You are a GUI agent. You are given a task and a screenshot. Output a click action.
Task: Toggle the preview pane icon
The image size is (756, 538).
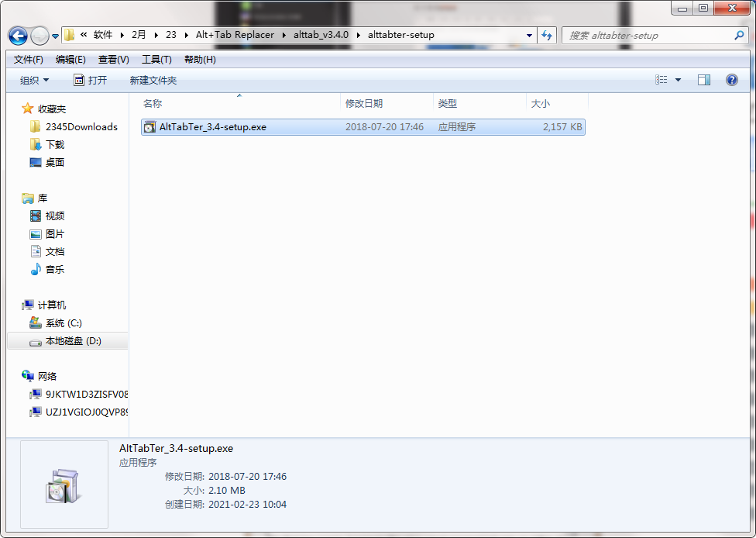(704, 80)
